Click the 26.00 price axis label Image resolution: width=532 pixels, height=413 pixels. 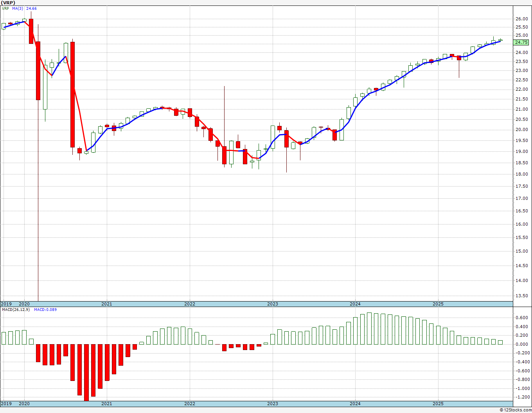click(x=521, y=19)
